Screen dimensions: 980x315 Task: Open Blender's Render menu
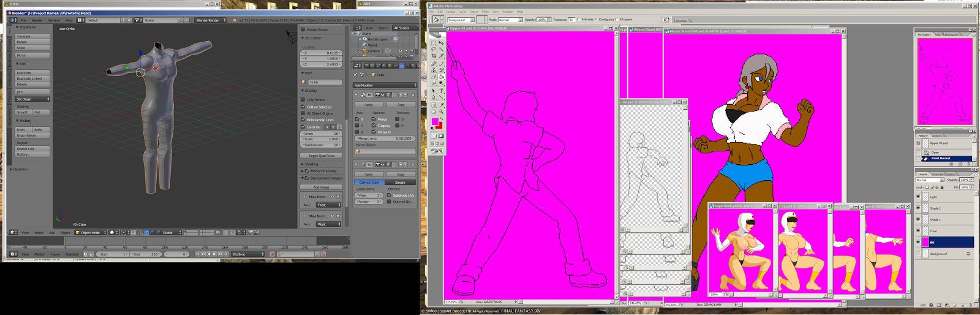coord(37,20)
